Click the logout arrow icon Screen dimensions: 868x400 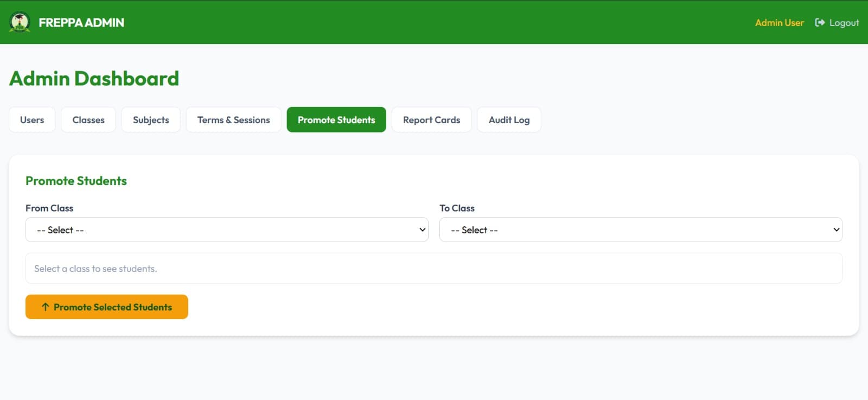[820, 22]
